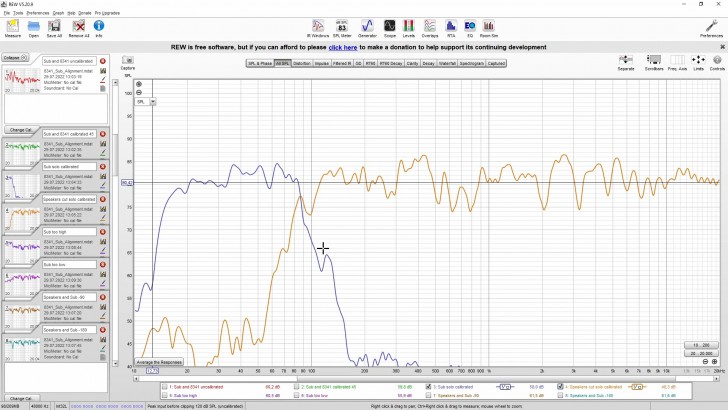This screenshot has width=728, height=410.
Task: Open the Preferences menu
Action: pyautogui.click(x=38, y=13)
